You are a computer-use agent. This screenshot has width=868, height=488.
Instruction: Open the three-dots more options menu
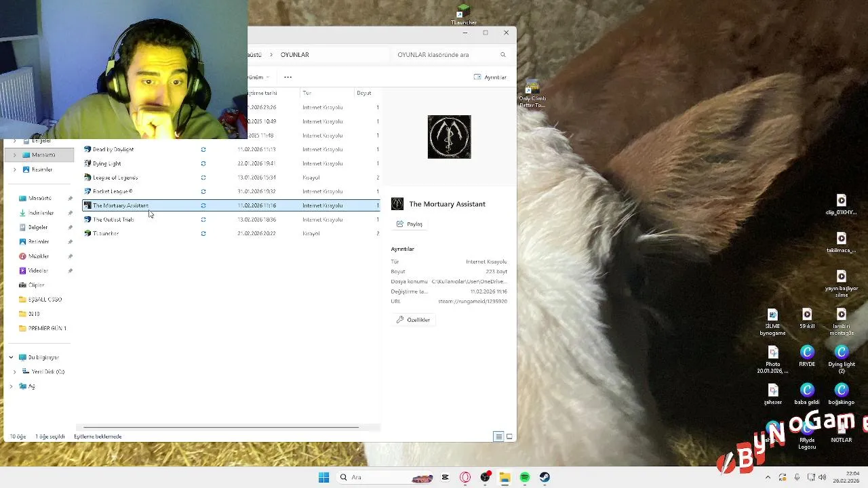coord(288,77)
